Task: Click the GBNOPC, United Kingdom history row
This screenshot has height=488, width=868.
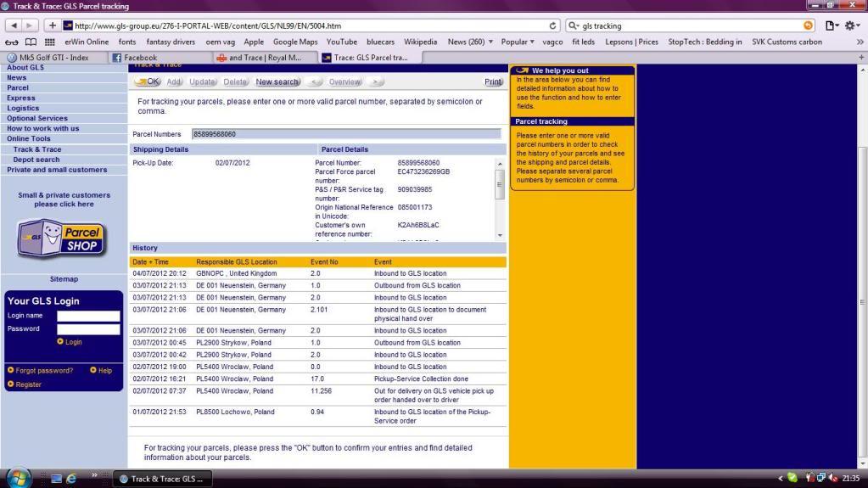Action: (318, 273)
